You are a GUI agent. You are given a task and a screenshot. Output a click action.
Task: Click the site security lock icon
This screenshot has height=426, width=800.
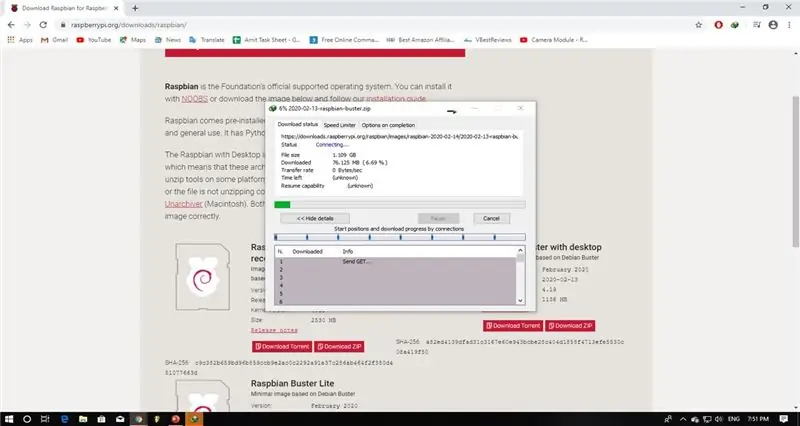64,25
